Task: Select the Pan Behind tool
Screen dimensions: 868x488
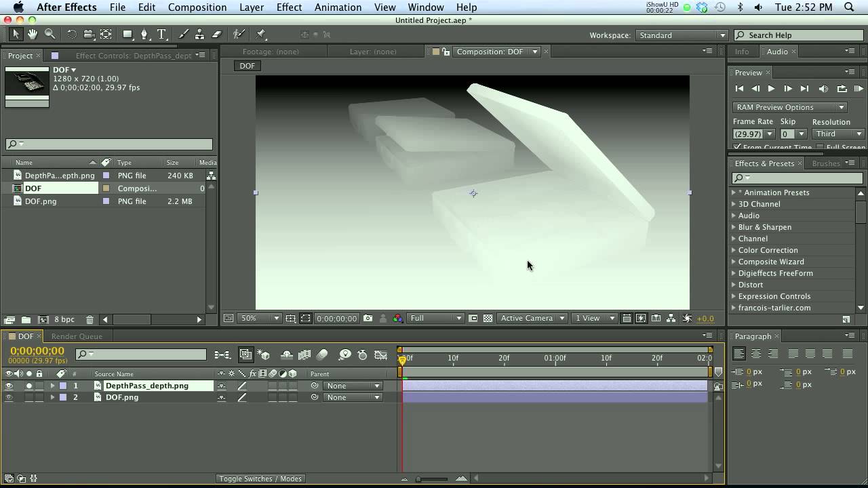Action: tap(106, 34)
